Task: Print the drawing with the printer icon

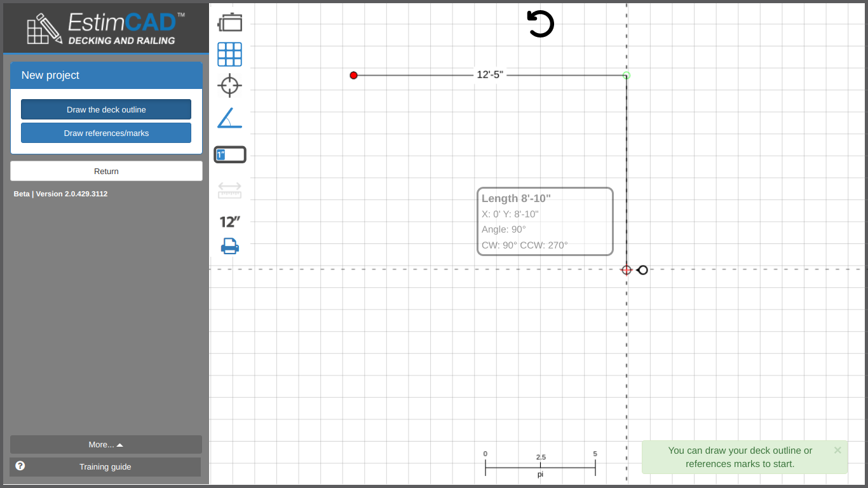Action: pos(229,246)
